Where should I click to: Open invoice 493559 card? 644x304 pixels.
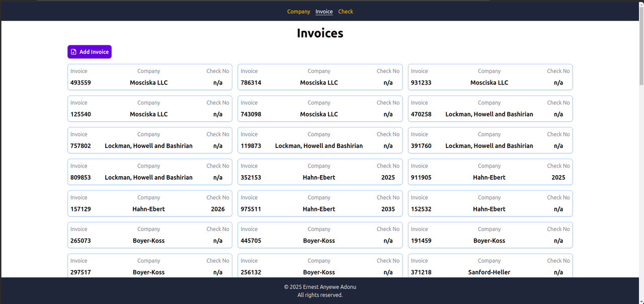tap(150, 77)
